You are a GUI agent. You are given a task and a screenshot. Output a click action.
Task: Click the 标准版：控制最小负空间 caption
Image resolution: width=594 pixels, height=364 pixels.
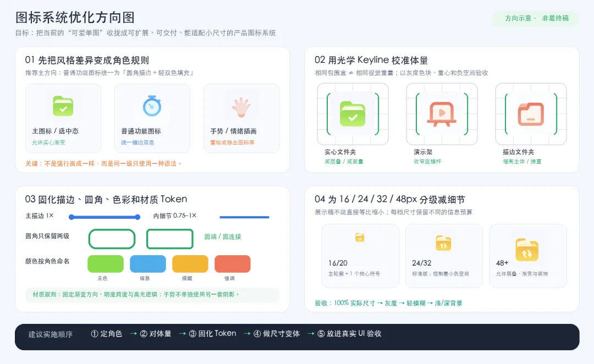(440, 273)
